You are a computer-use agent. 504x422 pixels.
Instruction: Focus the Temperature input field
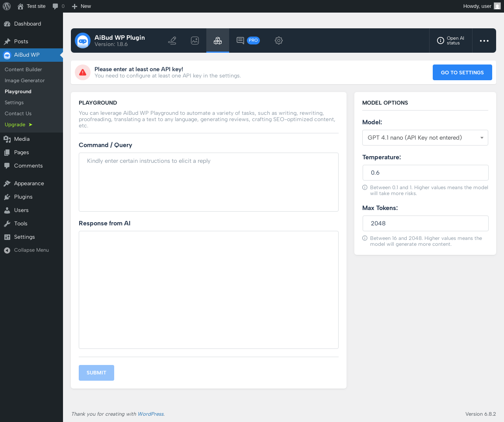425,173
